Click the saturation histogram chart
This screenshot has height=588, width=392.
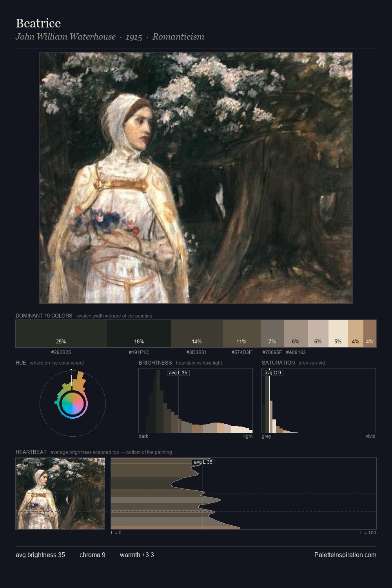coord(319,401)
